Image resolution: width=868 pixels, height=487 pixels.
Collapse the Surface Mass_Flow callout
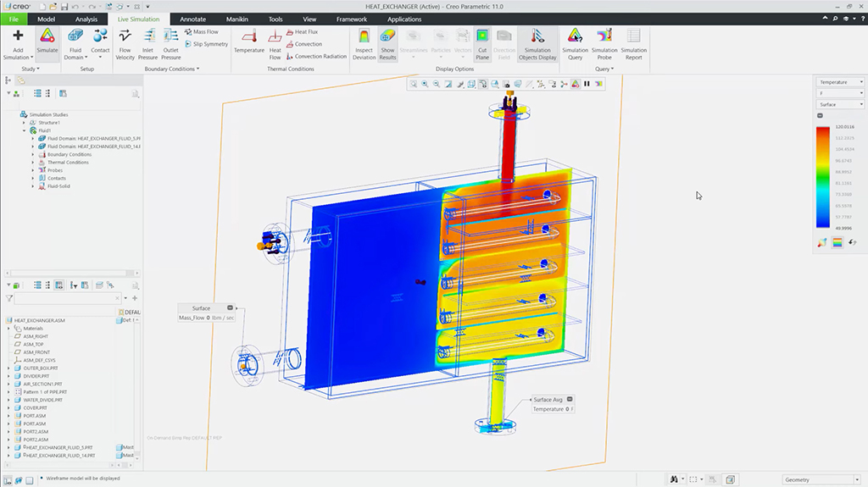[231, 307]
